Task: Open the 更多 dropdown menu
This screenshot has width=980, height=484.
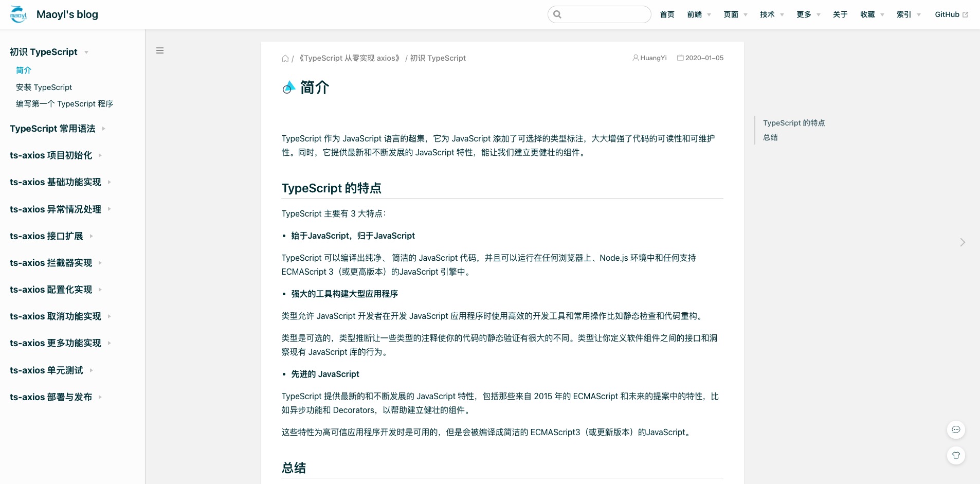Action: click(x=808, y=14)
